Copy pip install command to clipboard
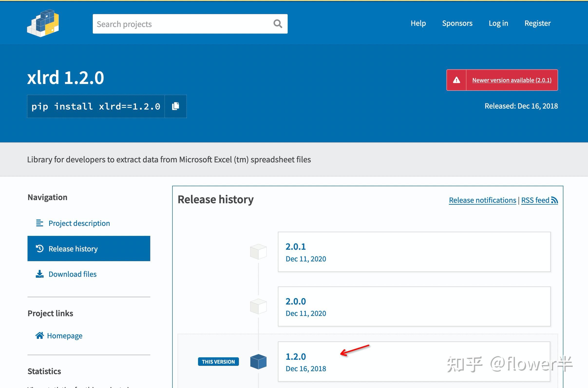588x388 pixels. tap(176, 106)
